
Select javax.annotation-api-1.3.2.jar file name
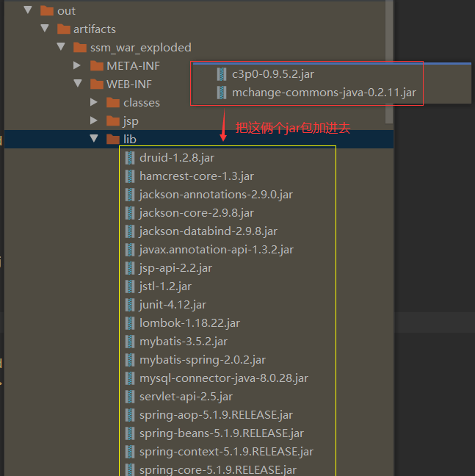pos(217,250)
